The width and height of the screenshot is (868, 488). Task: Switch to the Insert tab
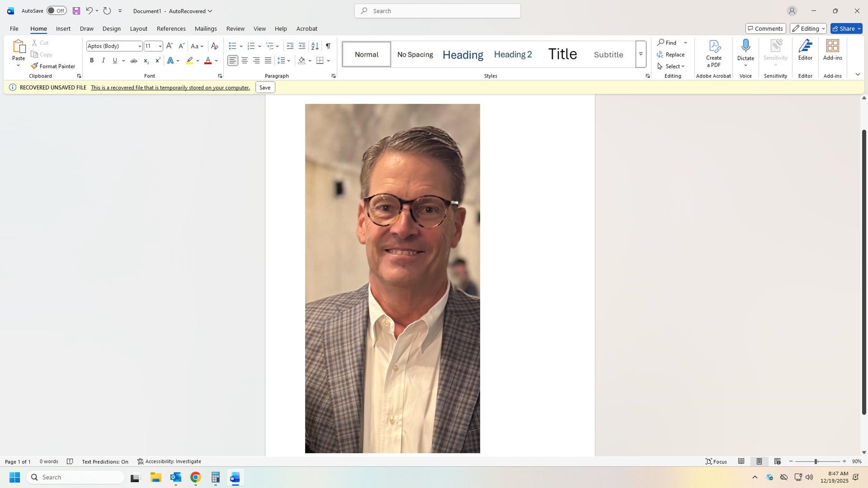[x=63, y=28]
